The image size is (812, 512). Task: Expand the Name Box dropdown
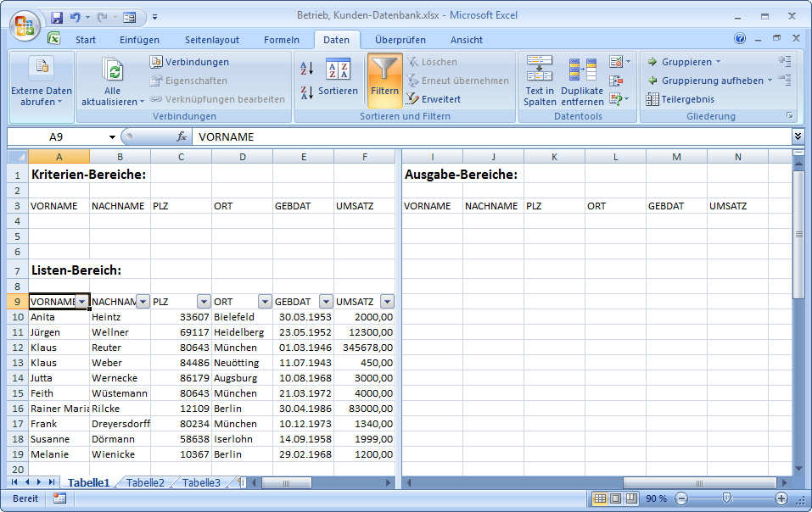click(x=112, y=137)
